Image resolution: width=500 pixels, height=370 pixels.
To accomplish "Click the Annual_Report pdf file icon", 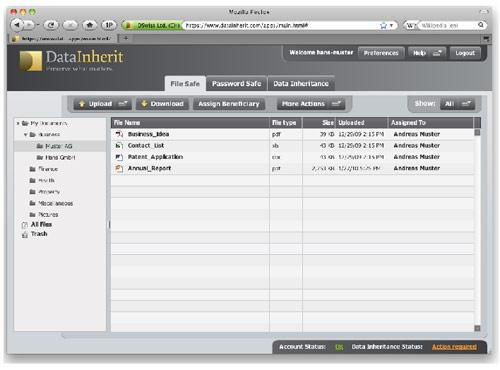I will click(x=119, y=168).
